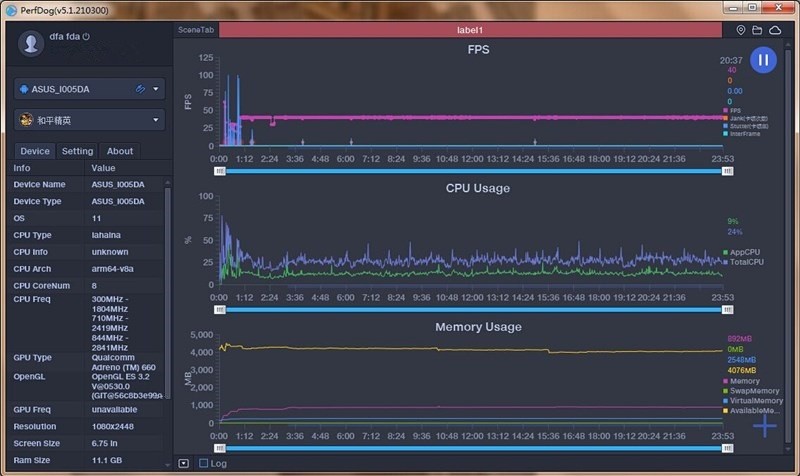Switch to the Setting tab
The height and width of the screenshot is (476, 800).
(x=77, y=151)
